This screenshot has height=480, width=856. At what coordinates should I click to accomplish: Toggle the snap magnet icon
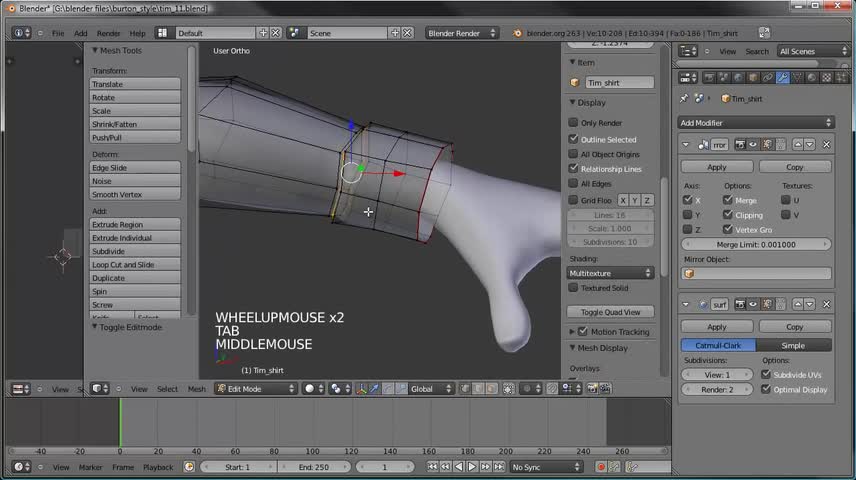coord(552,389)
